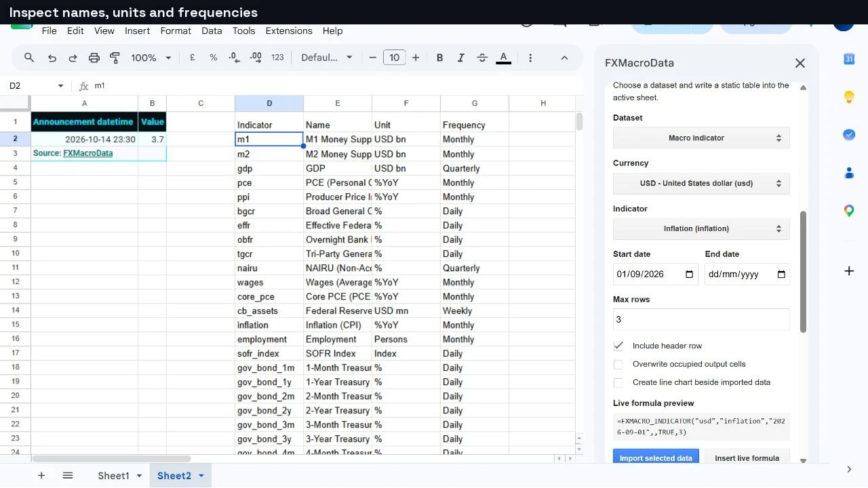Screen dimensions: 868x488
Task: Open the font family dropdown
Action: tap(327, 58)
